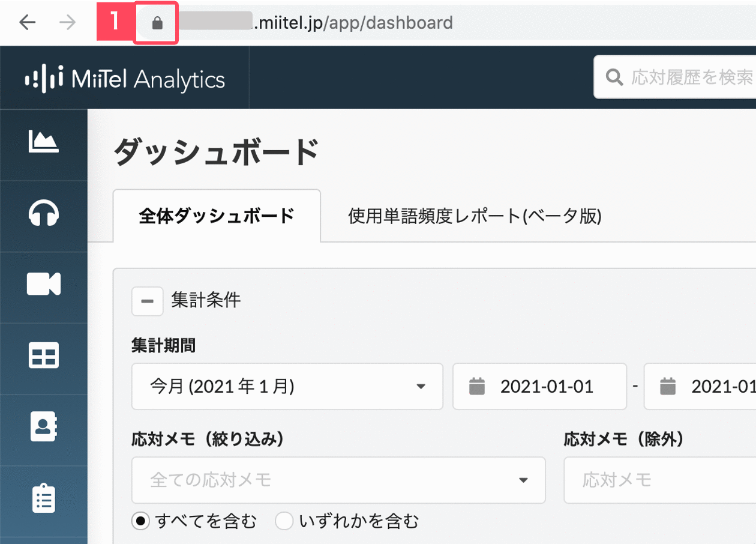
Task: Click the calendar icon of start date
Action: point(477,386)
